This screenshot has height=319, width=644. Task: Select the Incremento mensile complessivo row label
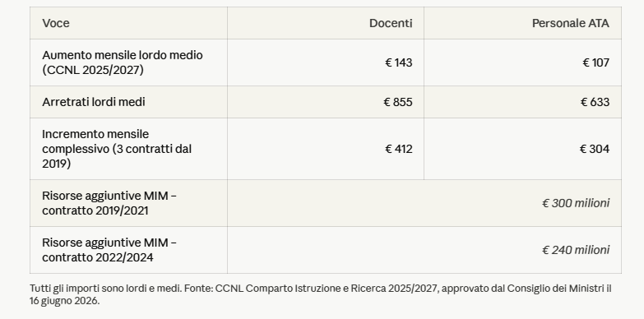coord(117,149)
